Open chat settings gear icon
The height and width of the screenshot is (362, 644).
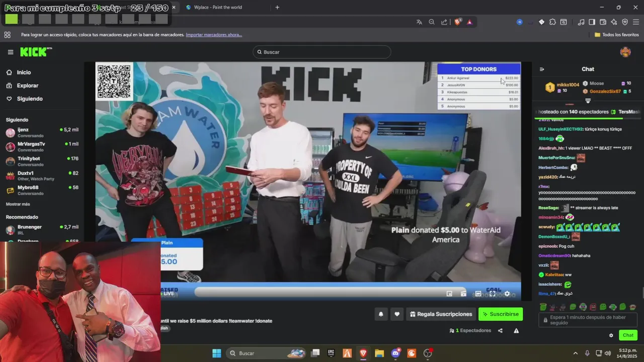[x=611, y=335]
